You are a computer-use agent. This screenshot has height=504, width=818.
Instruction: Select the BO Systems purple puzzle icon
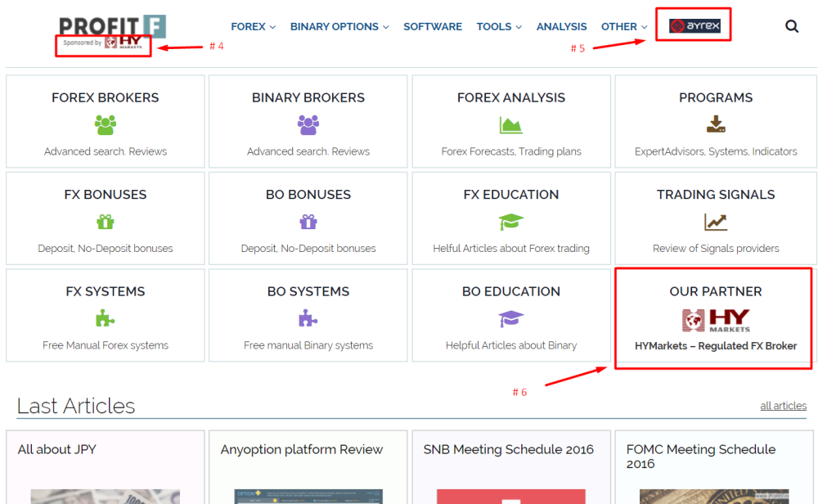(x=308, y=318)
